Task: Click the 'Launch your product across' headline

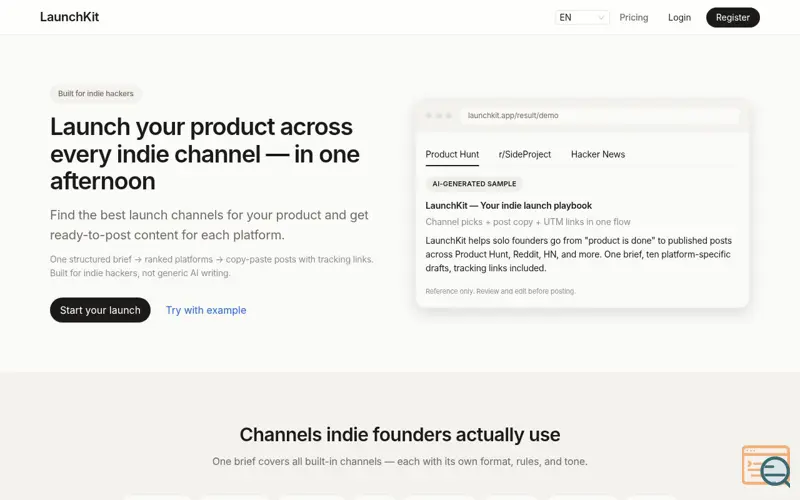Action: [x=205, y=154]
